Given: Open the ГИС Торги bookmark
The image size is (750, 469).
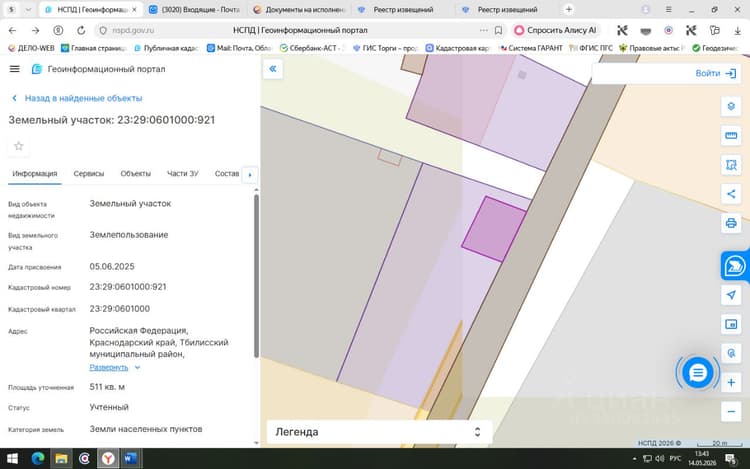Looking at the screenshot, I should pyautogui.click(x=385, y=48).
